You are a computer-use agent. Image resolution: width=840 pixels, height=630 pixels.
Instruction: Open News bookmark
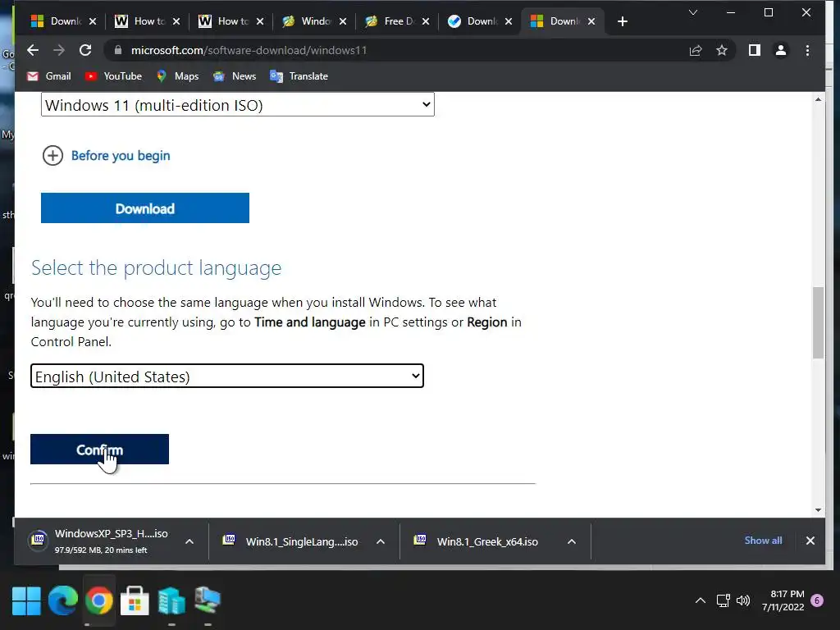pos(235,76)
